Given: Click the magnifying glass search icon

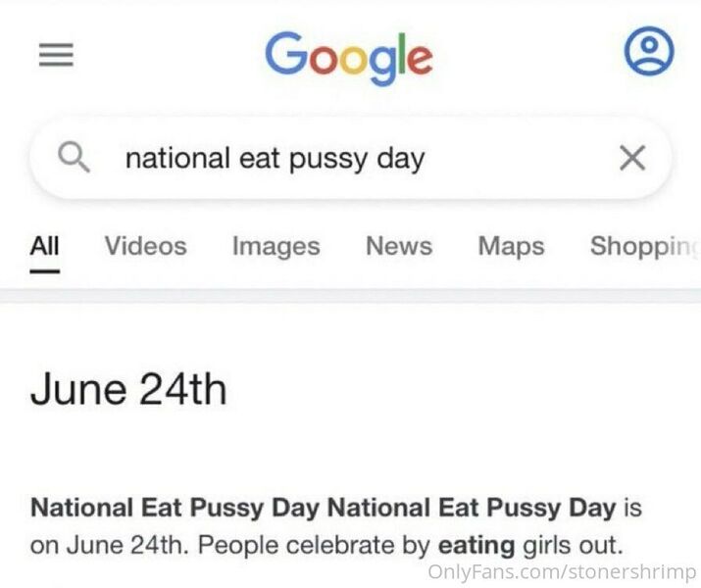Looking at the screenshot, I should coord(74,157).
